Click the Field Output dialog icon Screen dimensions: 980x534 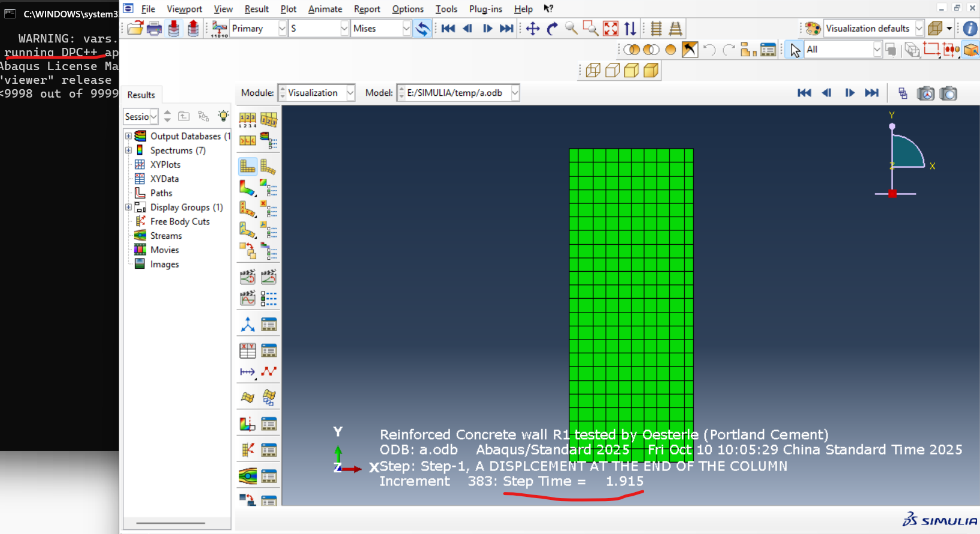219,28
